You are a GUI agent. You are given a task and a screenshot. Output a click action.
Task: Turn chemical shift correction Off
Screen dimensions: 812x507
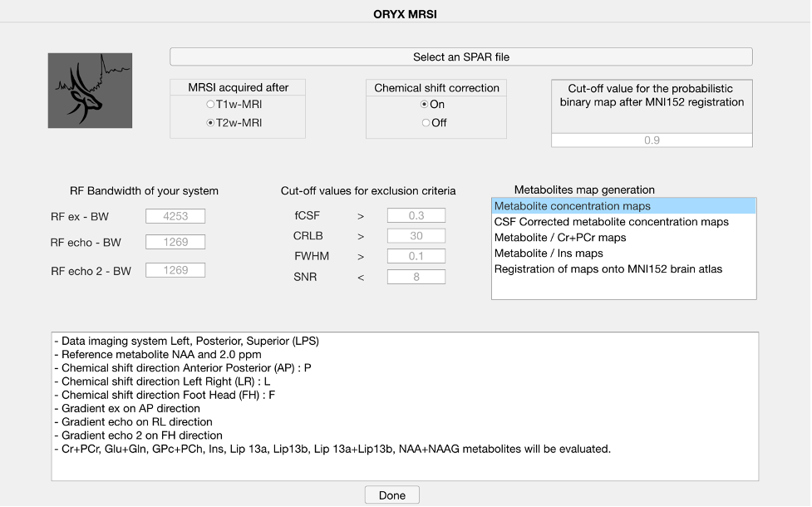pos(426,123)
